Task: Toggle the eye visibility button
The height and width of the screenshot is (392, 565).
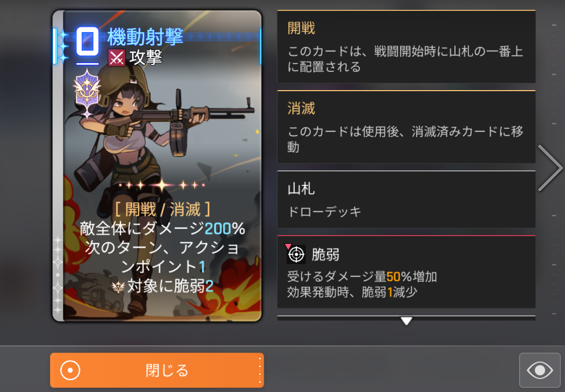Action: pos(540,370)
